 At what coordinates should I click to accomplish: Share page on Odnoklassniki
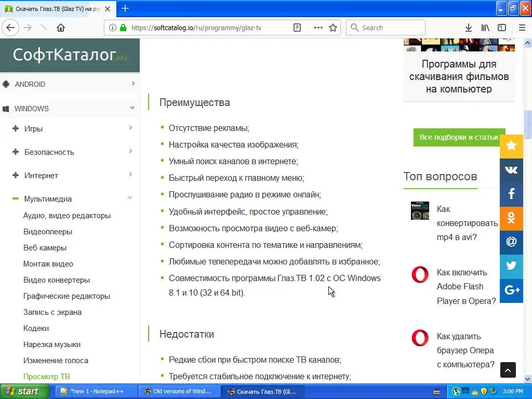point(511,218)
